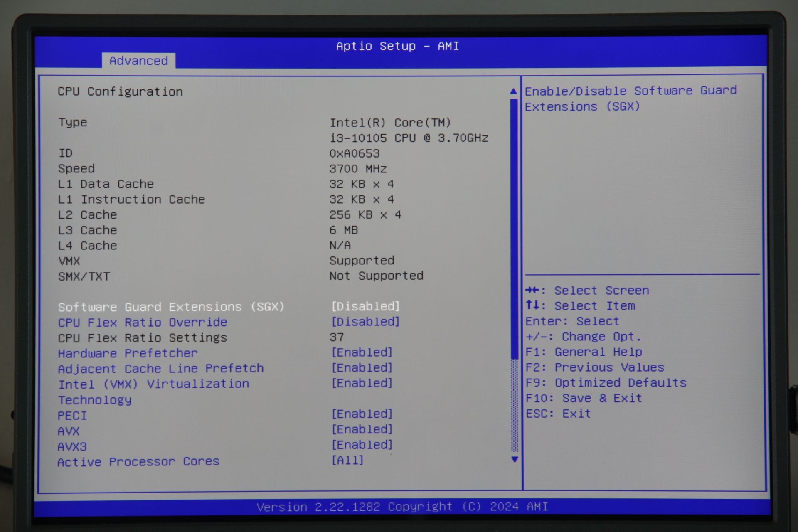This screenshot has width=798, height=532.
Task: Click SGX help description text
Action: pyautogui.click(x=631, y=99)
